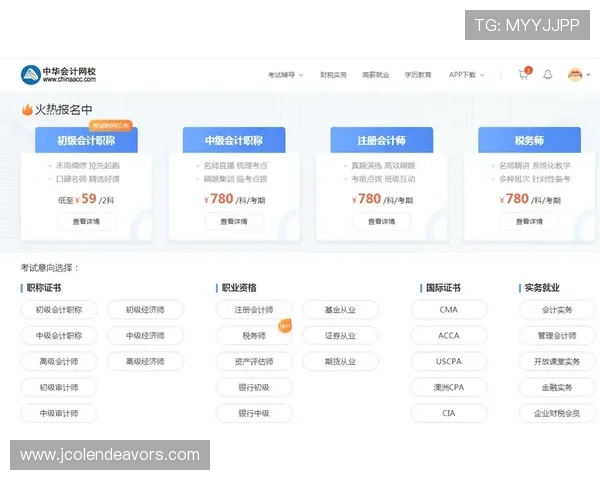Select the 初级会计职称 course card header
Viewport: 600px width, 480px height.
86,140
